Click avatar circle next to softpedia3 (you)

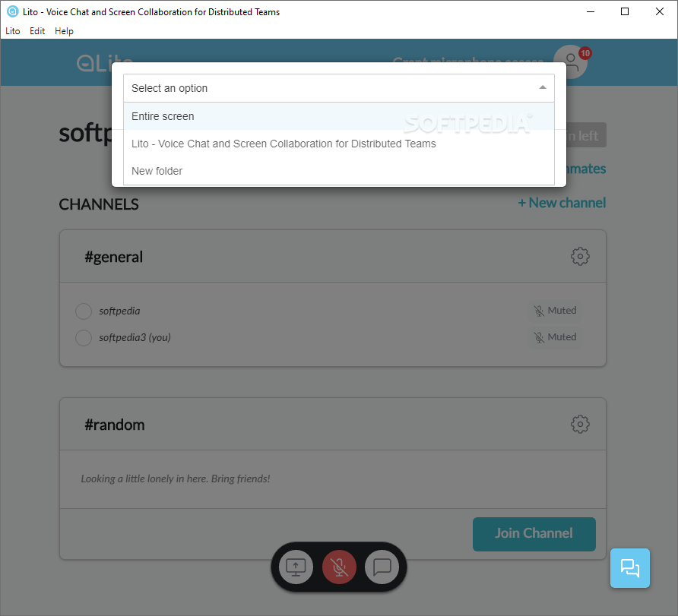[x=84, y=338]
